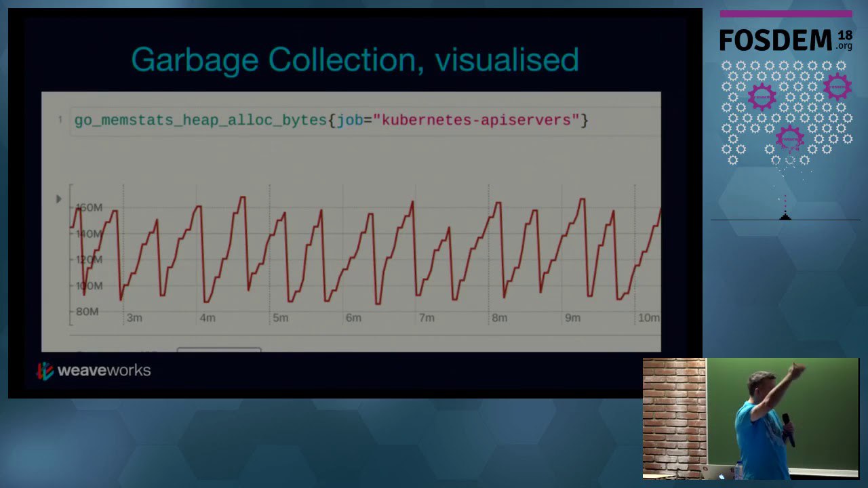Click the 9m time axis label
Image resolution: width=868 pixels, height=488 pixels.
tap(573, 318)
